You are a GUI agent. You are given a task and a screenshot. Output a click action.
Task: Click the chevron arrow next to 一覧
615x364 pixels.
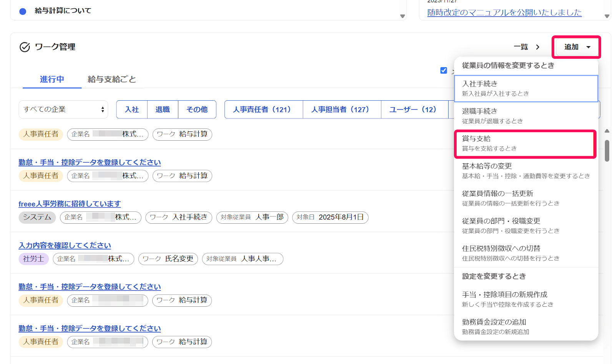coord(538,47)
